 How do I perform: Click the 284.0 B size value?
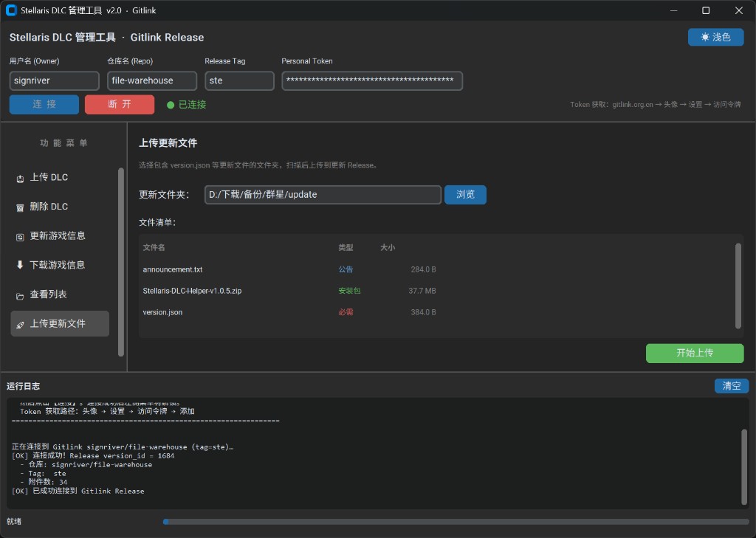pyautogui.click(x=423, y=269)
